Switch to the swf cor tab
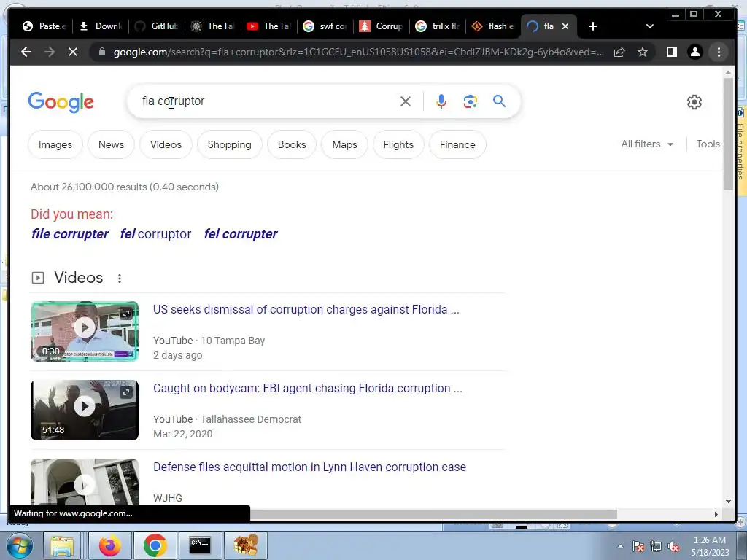This screenshot has width=747, height=560. pos(325,26)
